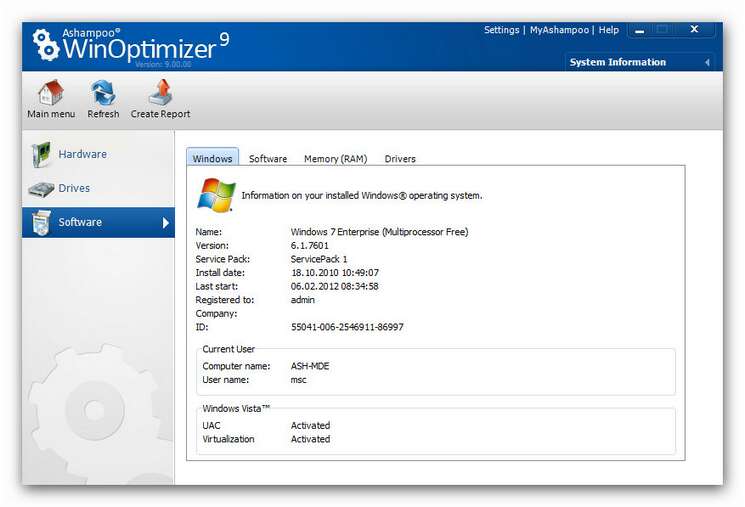Click the registered to value admin
745x507 pixels.
click(x=303, y=300)
